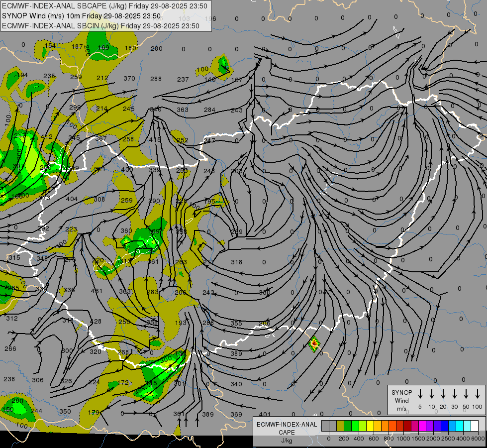Click the 100 m/s wind arrow in legend

(478, 394)
